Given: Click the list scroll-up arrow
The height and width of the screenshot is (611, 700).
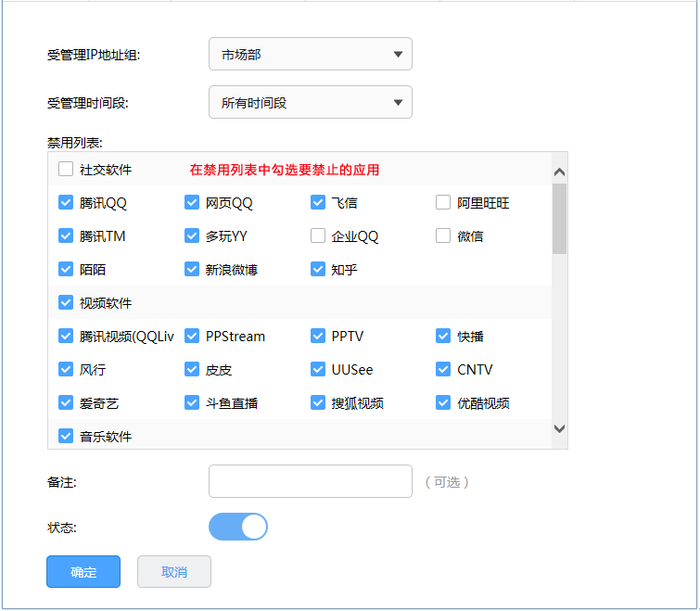Looking at the screenshot, I should 559,172.
